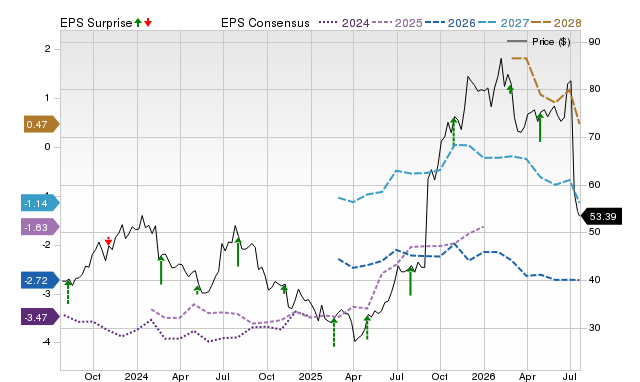Click the Apr label right of 2025
This screenshot has height=382, width=640.
click(x=353, y=377)
